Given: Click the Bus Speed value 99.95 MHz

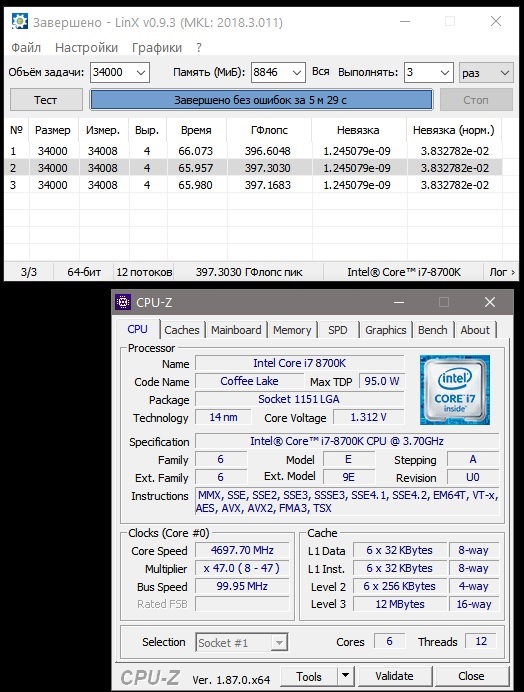Looking at the screenshot, I should coord(242,586).
